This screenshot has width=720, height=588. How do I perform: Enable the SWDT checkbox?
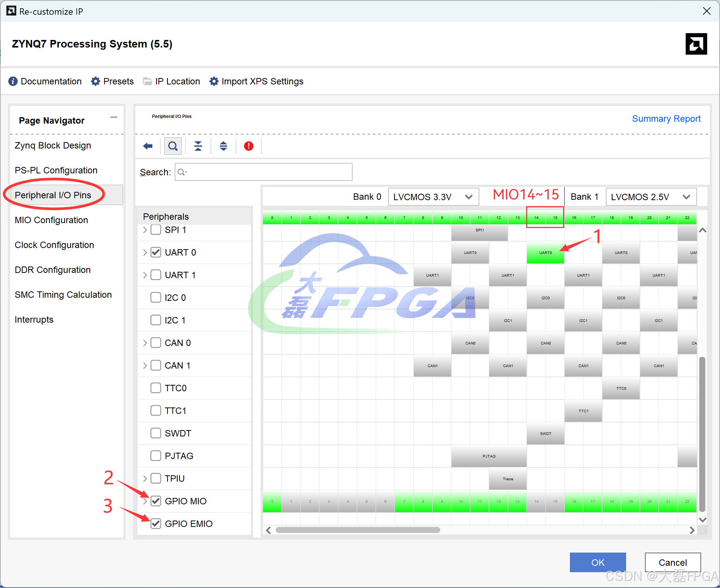click(x=156, y=433)
